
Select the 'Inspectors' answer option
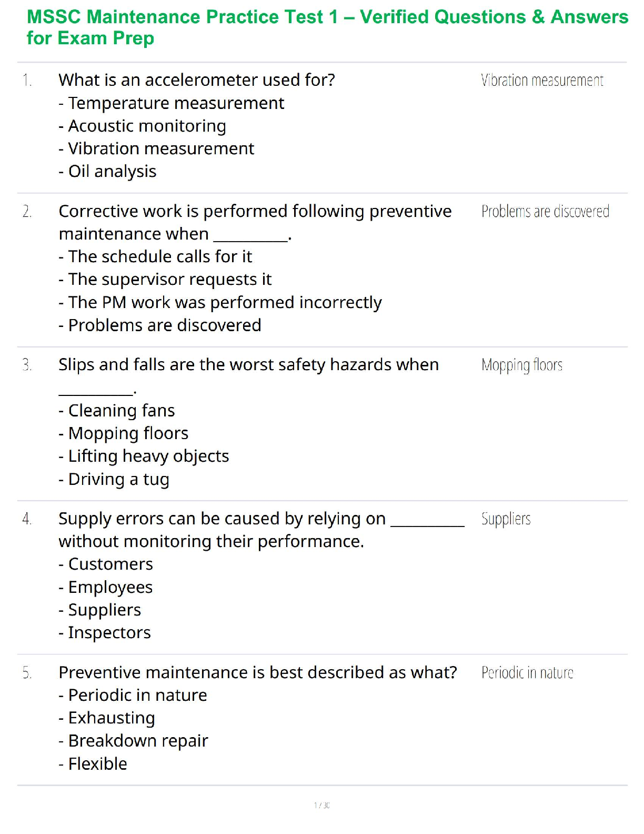109,632
